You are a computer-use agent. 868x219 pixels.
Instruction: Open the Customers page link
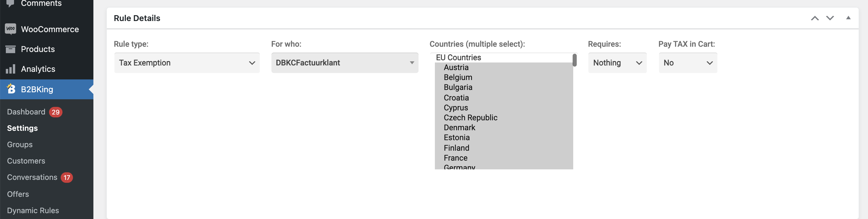point(26,161)
